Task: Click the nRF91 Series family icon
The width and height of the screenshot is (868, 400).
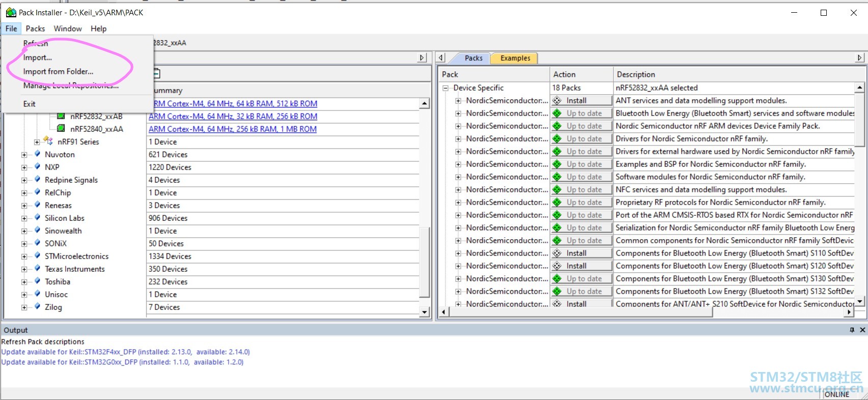Action: coord(48,141)
